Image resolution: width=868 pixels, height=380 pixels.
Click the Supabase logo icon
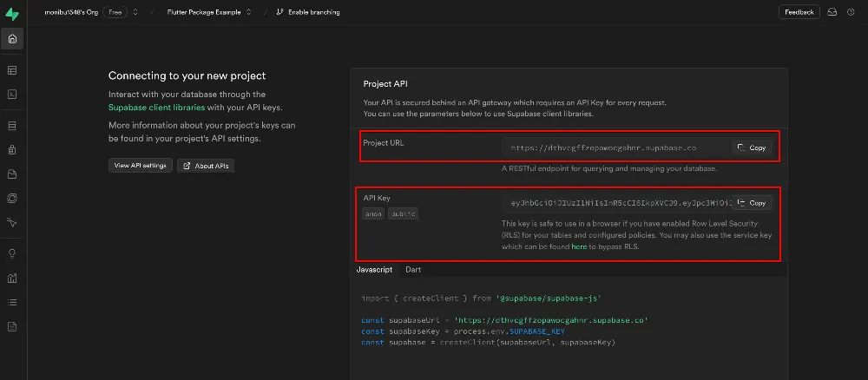[x=13, y=12]
